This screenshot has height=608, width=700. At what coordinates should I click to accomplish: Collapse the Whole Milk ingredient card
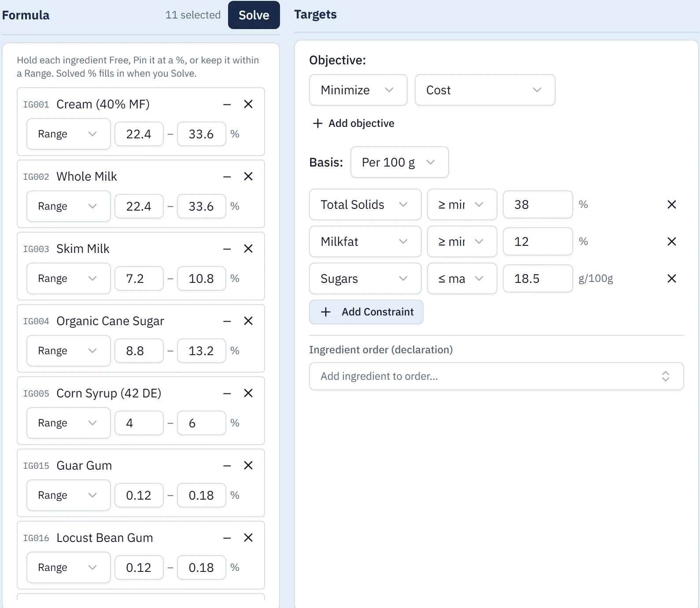[x=227, y=177]
